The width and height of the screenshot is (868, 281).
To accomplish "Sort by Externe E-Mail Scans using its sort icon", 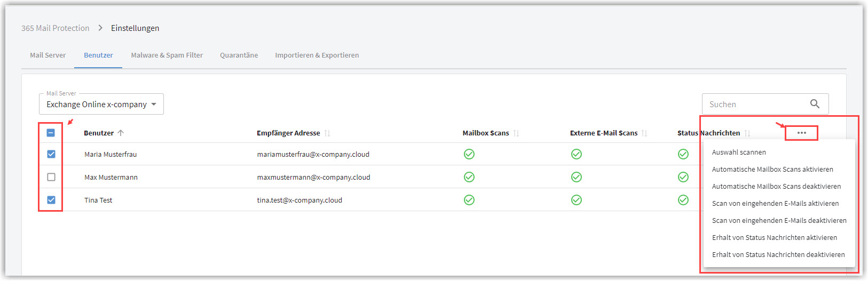I will [644, 133].
